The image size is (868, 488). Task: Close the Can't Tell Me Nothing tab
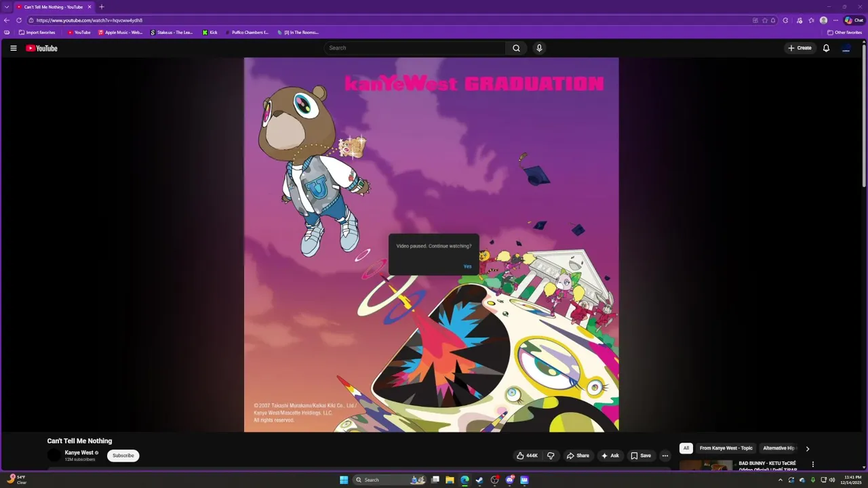pos(89,7)
